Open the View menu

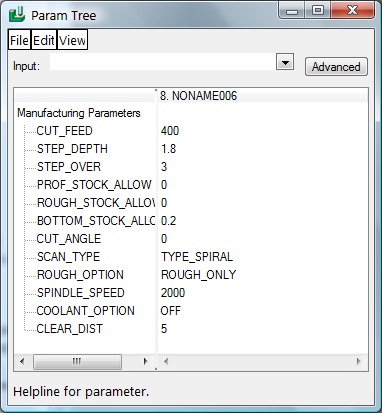pyautogui.click(x=72, y=40)
